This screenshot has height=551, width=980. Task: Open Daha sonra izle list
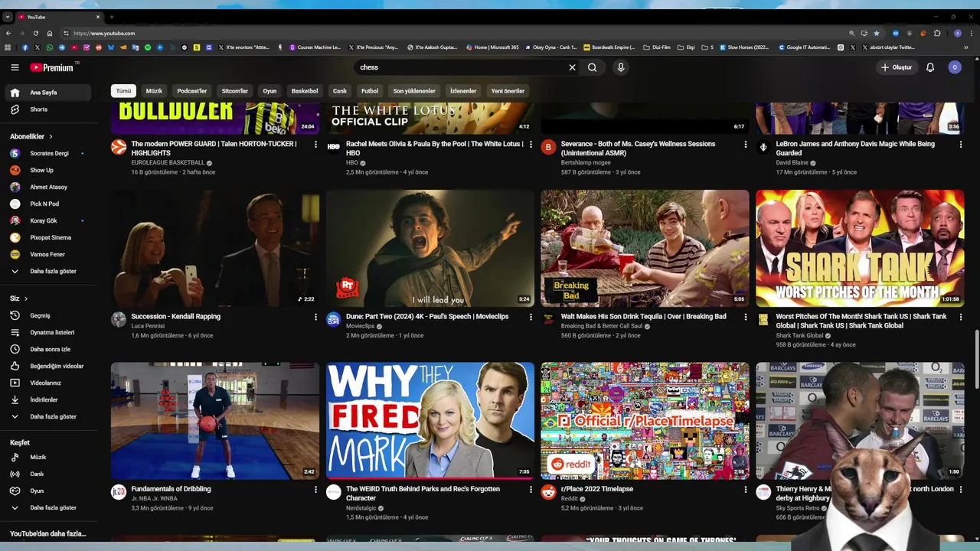click(49, 349)
